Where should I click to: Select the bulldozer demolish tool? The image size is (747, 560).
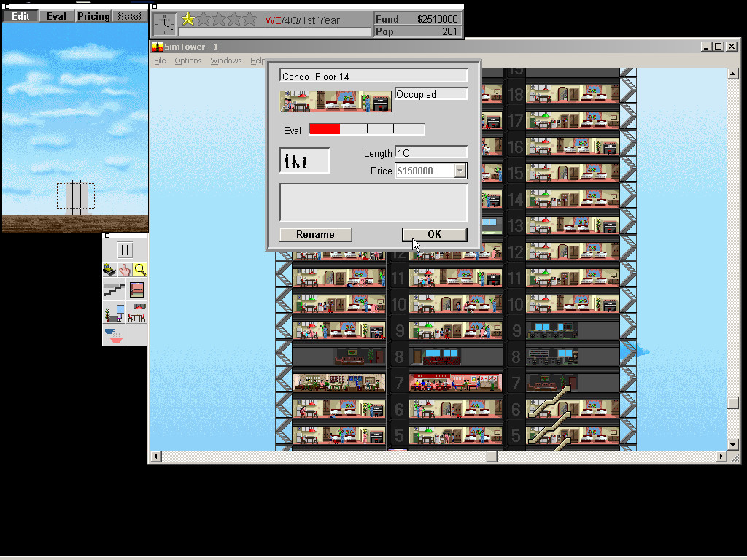109,270
